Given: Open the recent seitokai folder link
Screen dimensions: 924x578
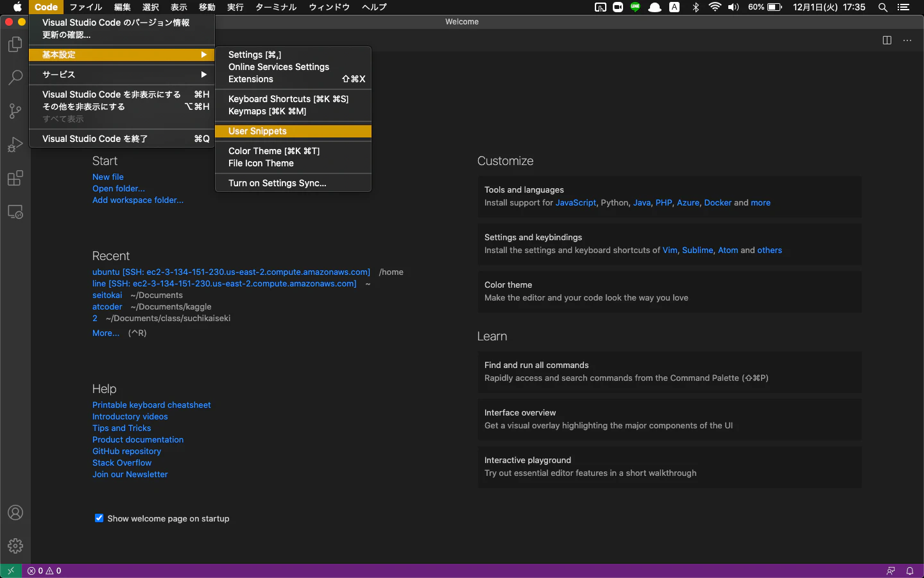Looking at the screenshot, I should coord(107,295).
